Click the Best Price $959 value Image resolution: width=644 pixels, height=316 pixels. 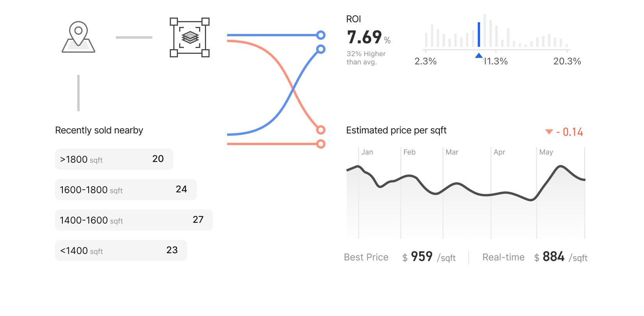tap(429, 257)
